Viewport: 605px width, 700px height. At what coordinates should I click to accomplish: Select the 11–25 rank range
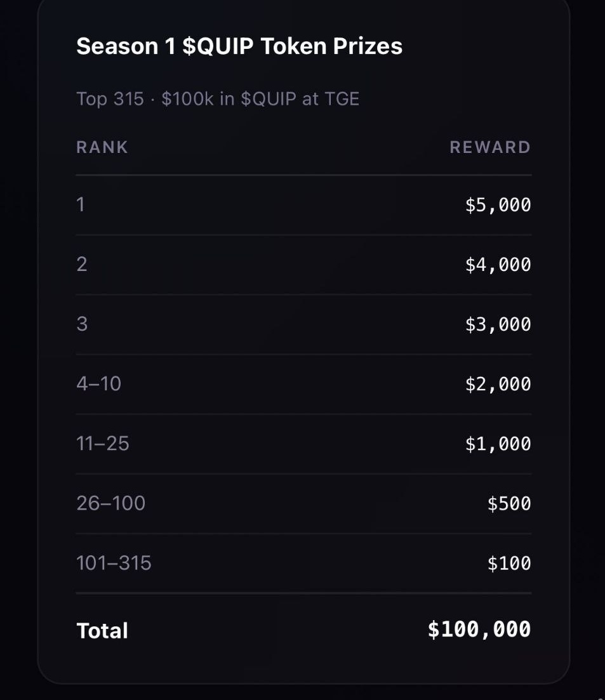[x=103, y=444]
